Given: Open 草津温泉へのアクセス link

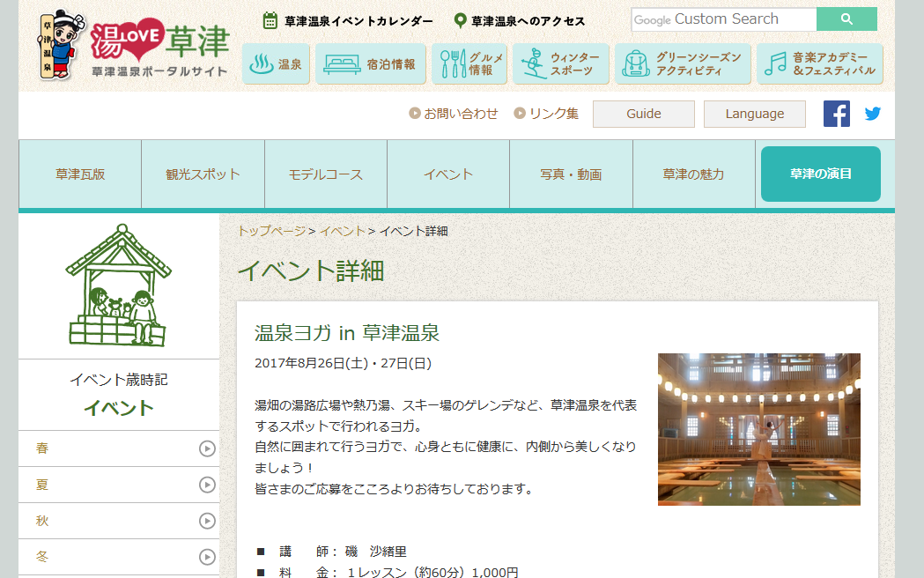Looking at the screenshot, I should click(528, 21).
